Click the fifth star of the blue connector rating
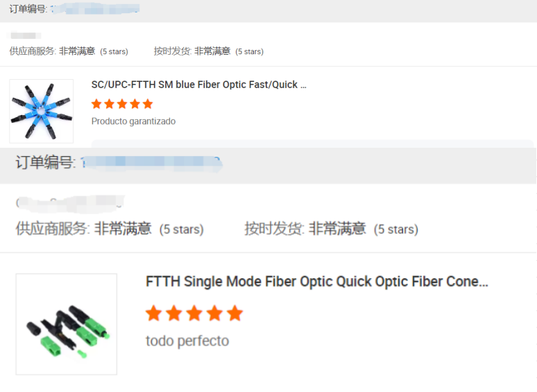This screenshot has height=392, width=537. pos(147,104)
